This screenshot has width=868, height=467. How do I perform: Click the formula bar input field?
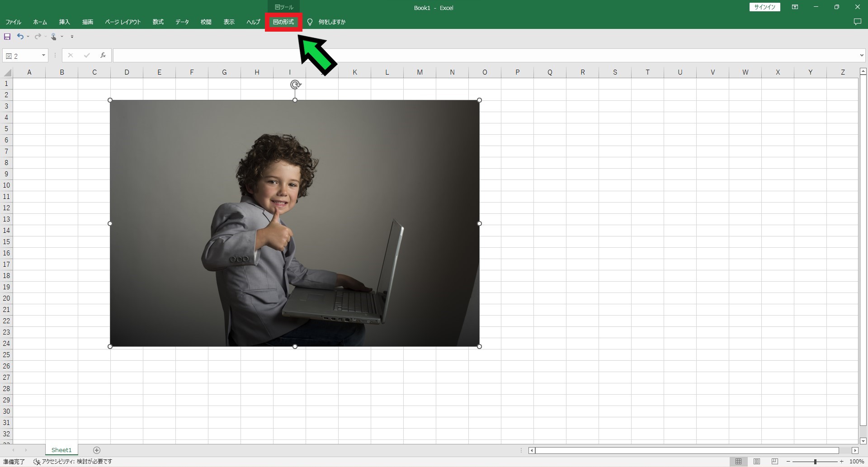click(485, 55)
